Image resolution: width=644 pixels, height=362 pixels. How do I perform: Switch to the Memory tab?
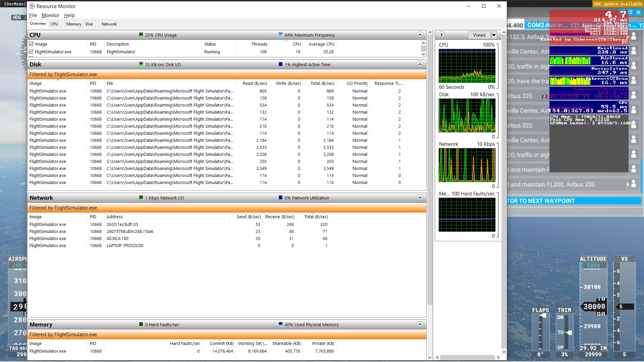point(74,24)
